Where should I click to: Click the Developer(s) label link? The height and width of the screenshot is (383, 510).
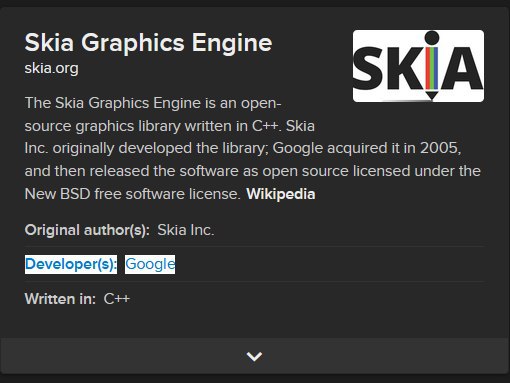71,264
